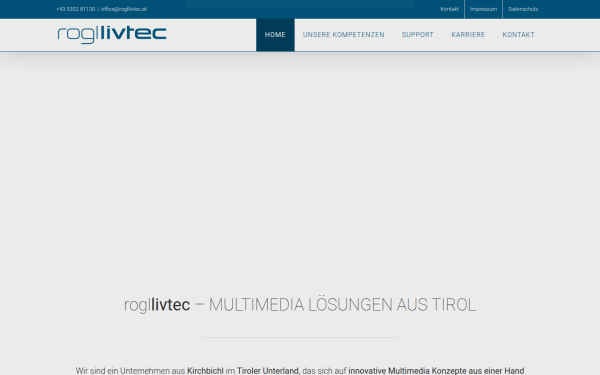This screenshot has height=375, width=600.
Task: Open KONTAKT in main navigation
Action: [x=518, y=35]
